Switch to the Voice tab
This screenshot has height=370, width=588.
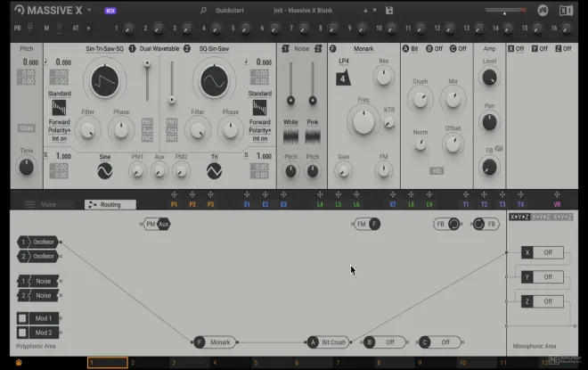(48, 204)
